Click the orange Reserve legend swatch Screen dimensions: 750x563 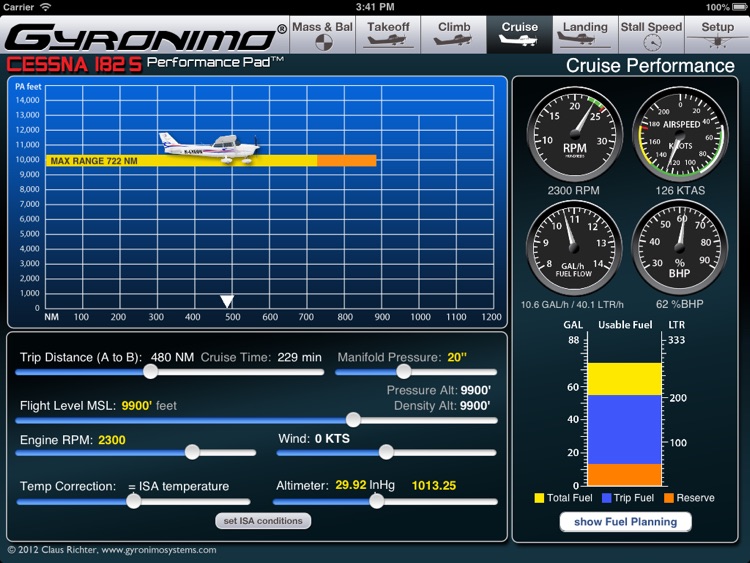pos(669,498)
